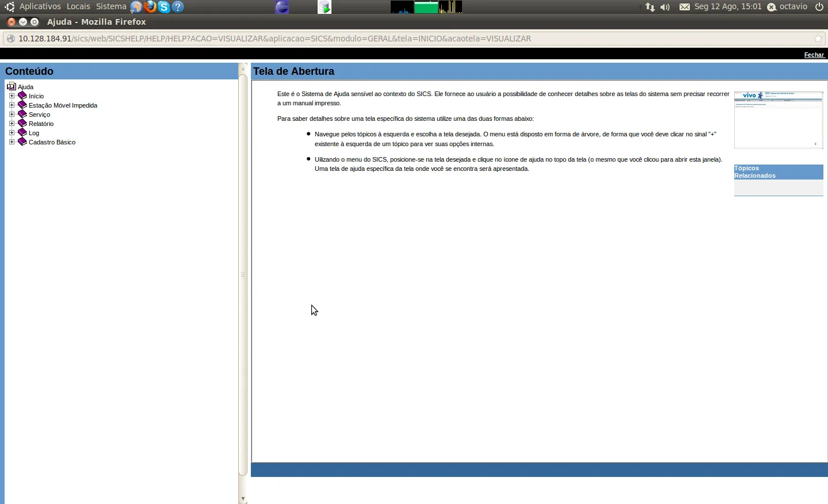Open the Cadastro Básico help topic
Image resolution: width=828 pixels, height=504 pixels.
point(52,142)
